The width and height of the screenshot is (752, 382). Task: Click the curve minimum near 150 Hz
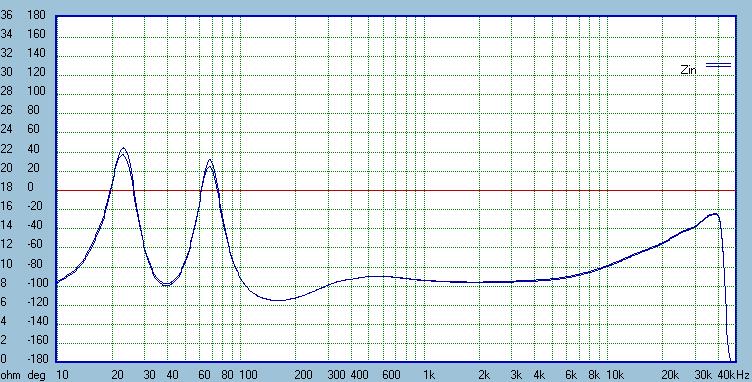coord(278,301)
